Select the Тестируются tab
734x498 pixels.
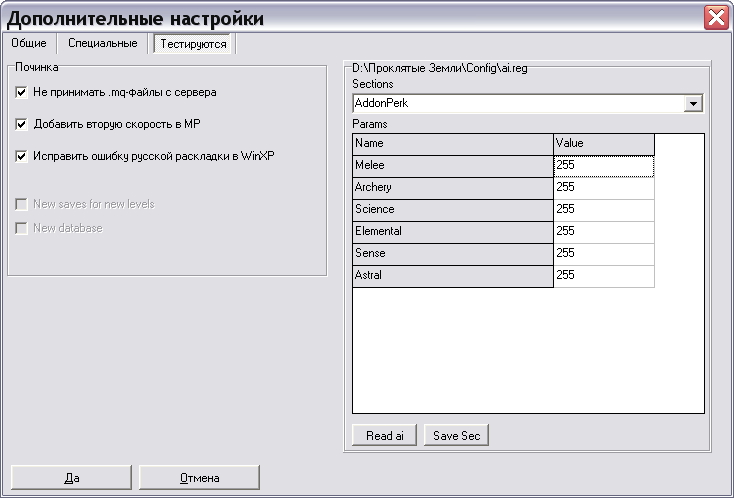192,44
